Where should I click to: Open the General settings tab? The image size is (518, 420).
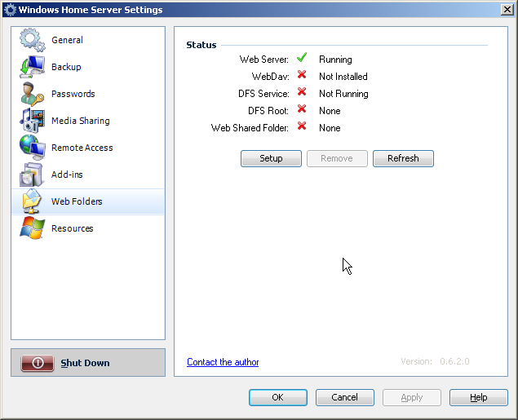(67, 40)
